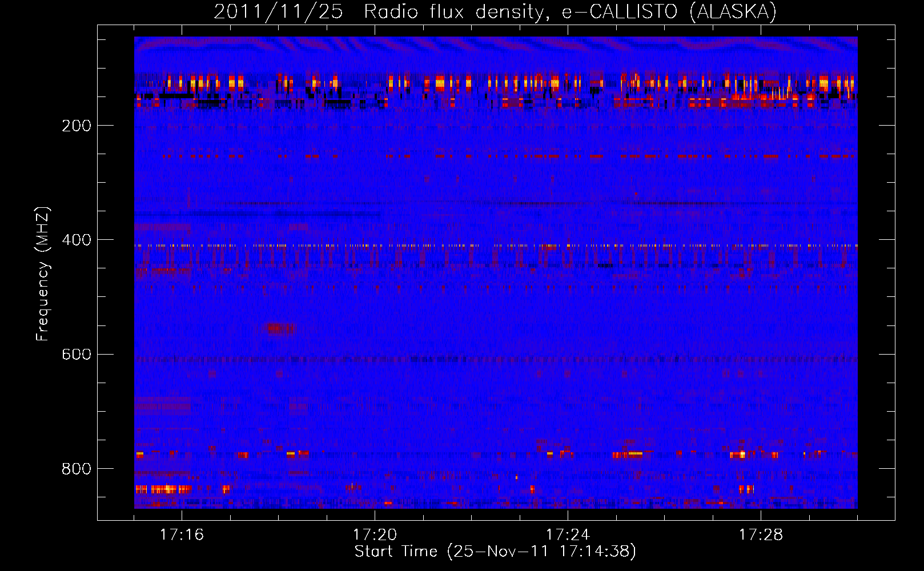Click the 17:16 time tick label
924x571 pixels.
tap(182, 535)
